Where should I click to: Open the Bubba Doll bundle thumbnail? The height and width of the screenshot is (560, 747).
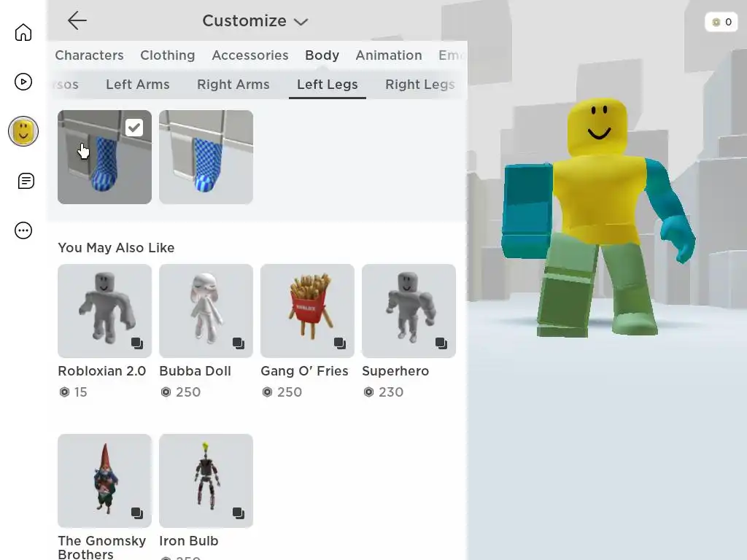pyautogui.click(x=206, y=311)
